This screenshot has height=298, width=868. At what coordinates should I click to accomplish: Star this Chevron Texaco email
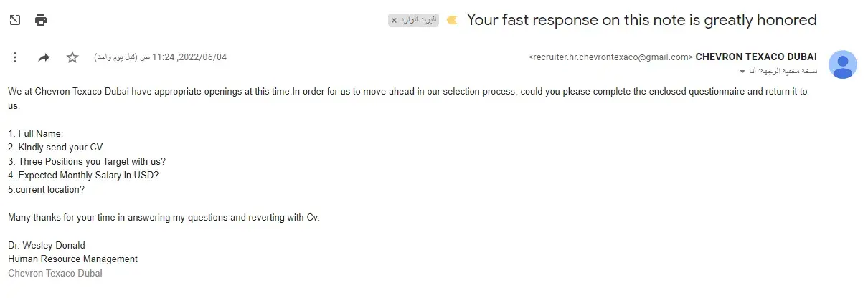tap(72, 57)
